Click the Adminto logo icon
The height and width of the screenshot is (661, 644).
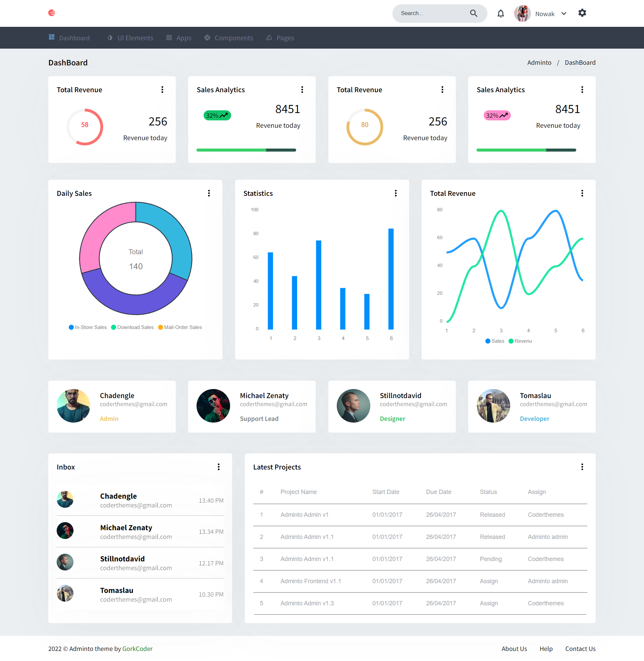click(52, 13)
